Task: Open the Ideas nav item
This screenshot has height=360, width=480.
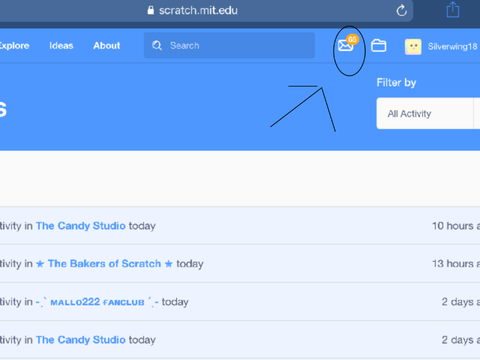Action: pyautogui.click(x=61, y=46)
